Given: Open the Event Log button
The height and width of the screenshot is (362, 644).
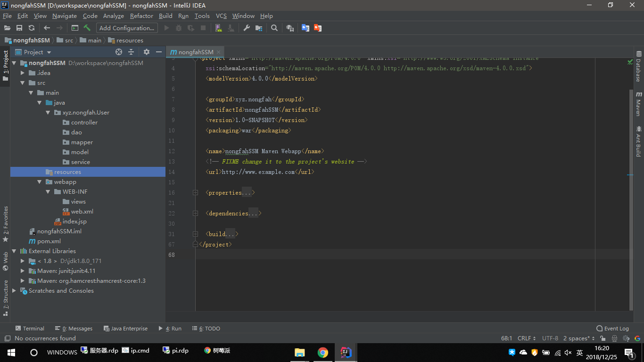Looking at the screenshot, I should coord(612,329).
